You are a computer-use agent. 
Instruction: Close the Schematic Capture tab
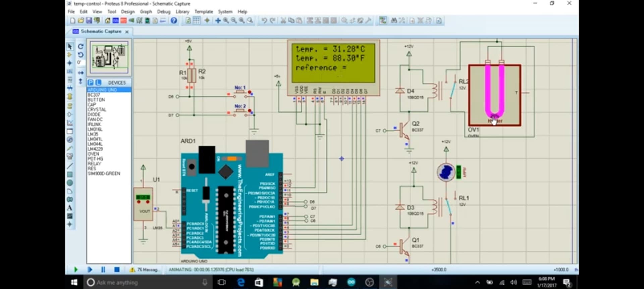click(x=127, y=32)
